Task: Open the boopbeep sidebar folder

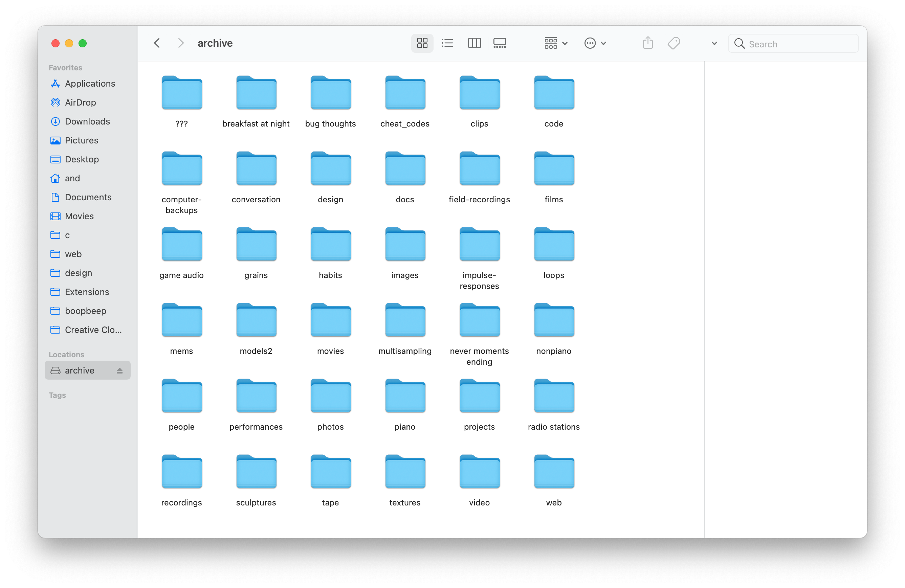Action: [x=85, y=311]
